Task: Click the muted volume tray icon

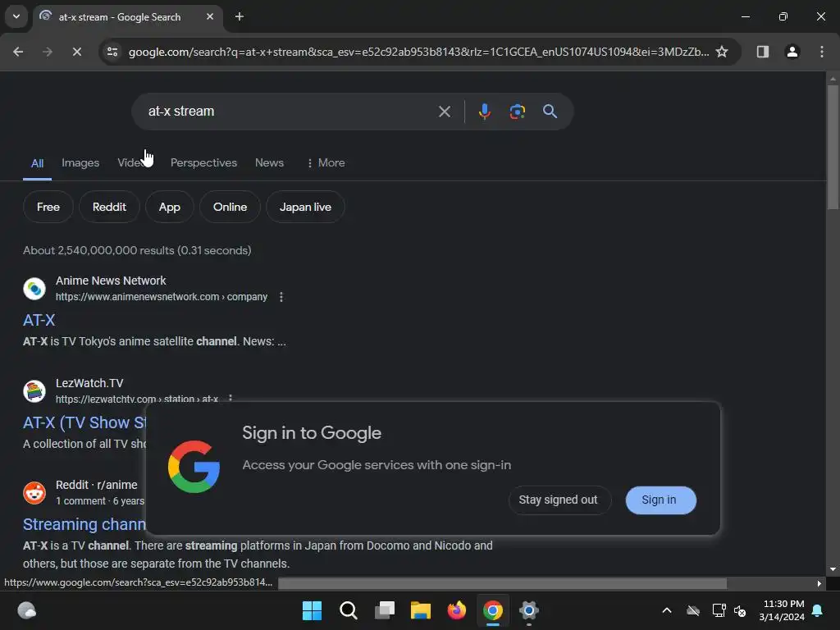Action: coord(741,610)
